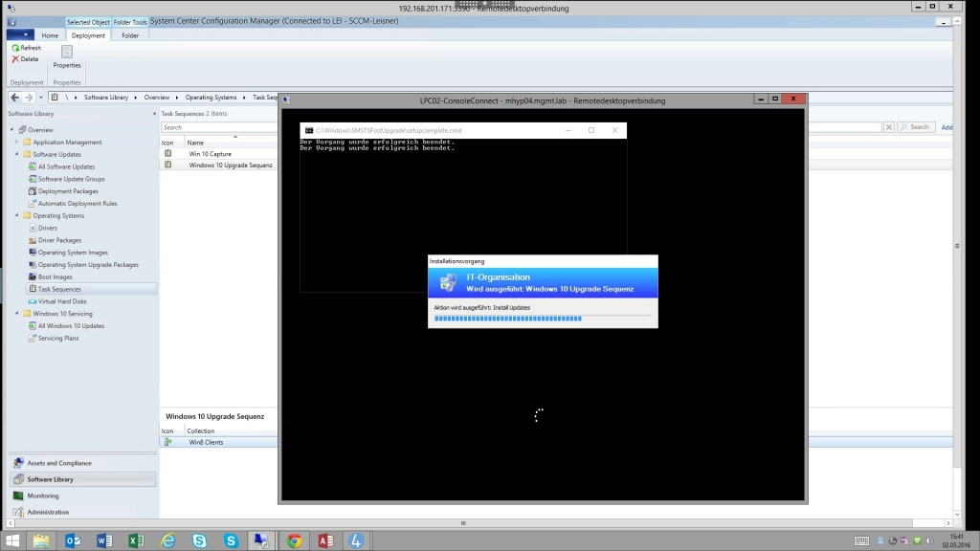The image size is (980, 551).
Task: Open Driver Packages node
Action: pyautogui.click(x=59, y=240)
